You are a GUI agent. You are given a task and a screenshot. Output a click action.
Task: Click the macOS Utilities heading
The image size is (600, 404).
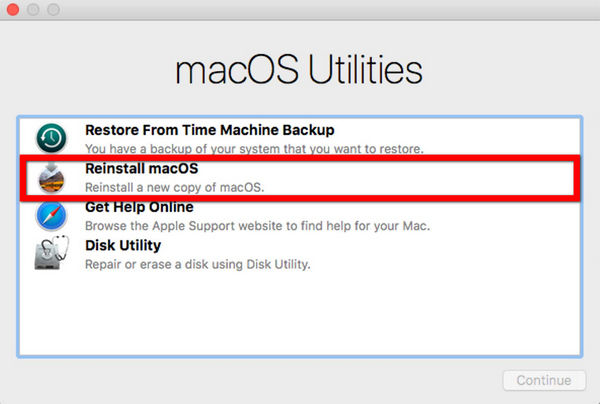tap(299, 70)
